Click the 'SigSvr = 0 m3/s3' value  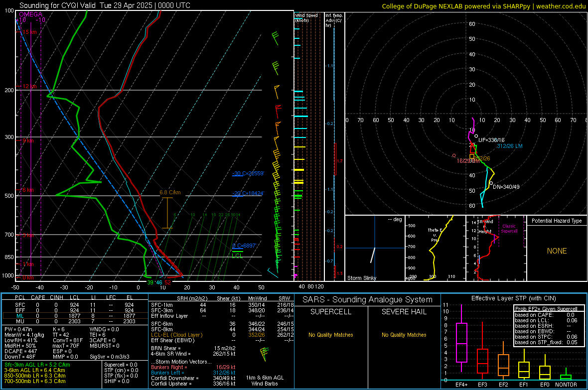[x=110, y=357]
